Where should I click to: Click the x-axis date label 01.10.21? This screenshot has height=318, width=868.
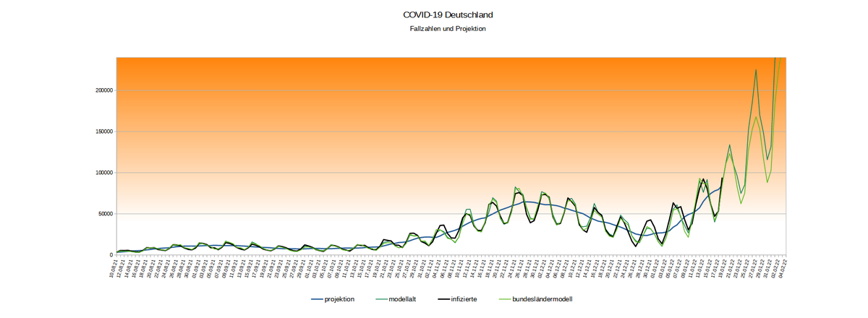click(310, 269)
